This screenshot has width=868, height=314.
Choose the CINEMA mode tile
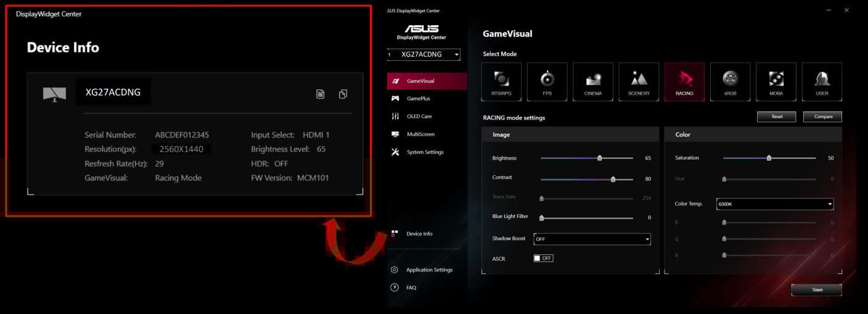593,82
